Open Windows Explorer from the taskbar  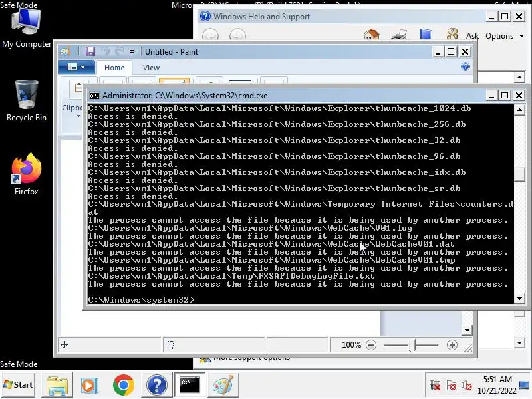[x=57, y=385]
